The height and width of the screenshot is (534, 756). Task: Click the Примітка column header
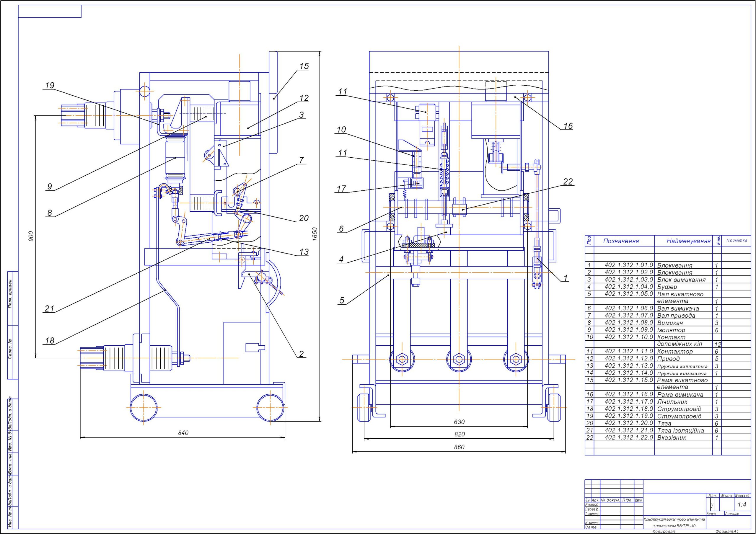[x=737, y=240]
